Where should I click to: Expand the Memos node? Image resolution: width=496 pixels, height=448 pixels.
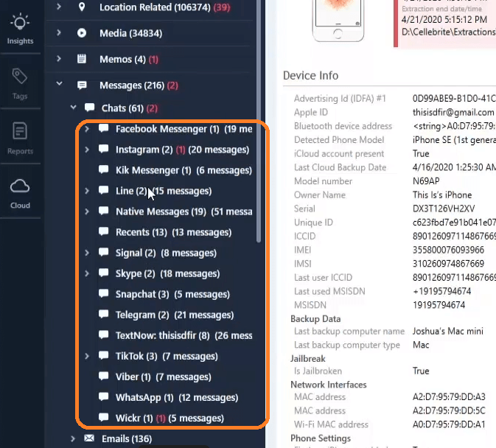(x=59, y=58)
